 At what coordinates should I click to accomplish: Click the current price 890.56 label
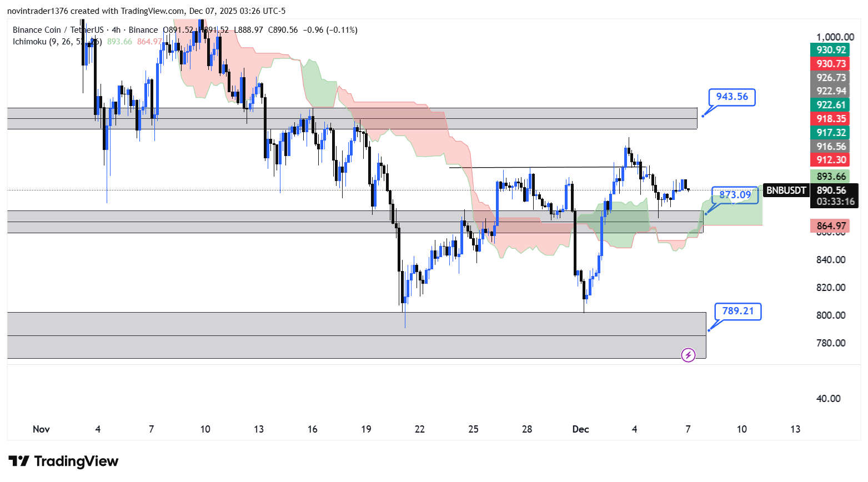point(831,190)
